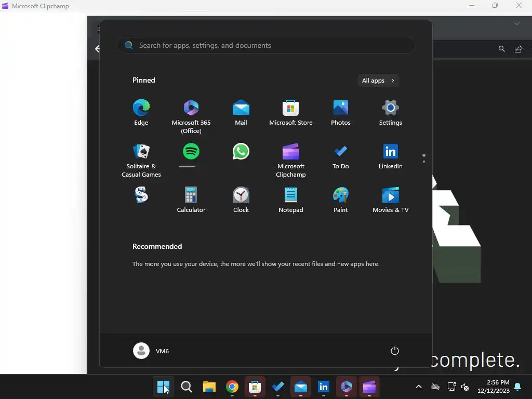The width and height of the screenshot is (532, 399).
Task: Launch Notepad from pinned apps
Action: tap(291, 200)
